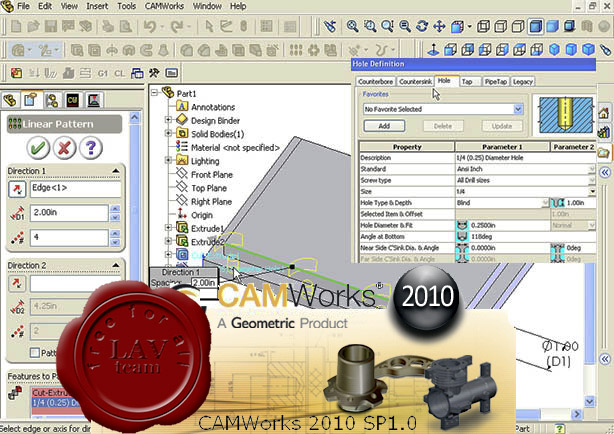
Task: Select Material <not specified> tree item
Action: (x=235, y=148)
